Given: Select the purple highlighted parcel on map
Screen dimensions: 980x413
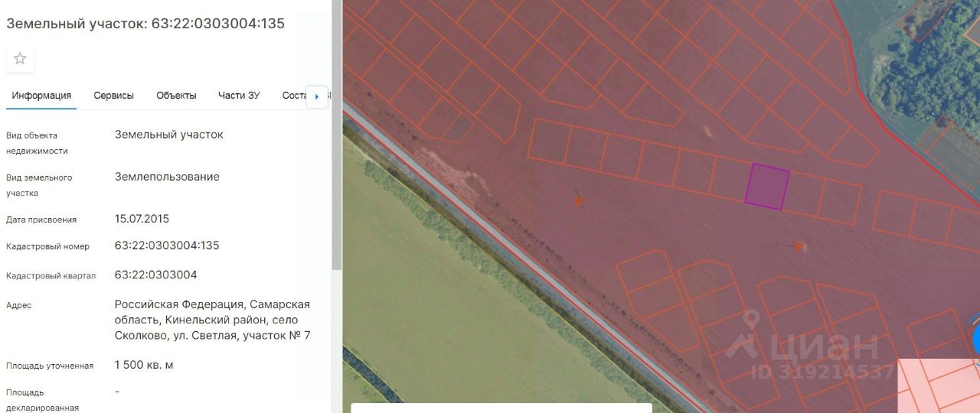Looking at the screenshot, I should (767, 187).
